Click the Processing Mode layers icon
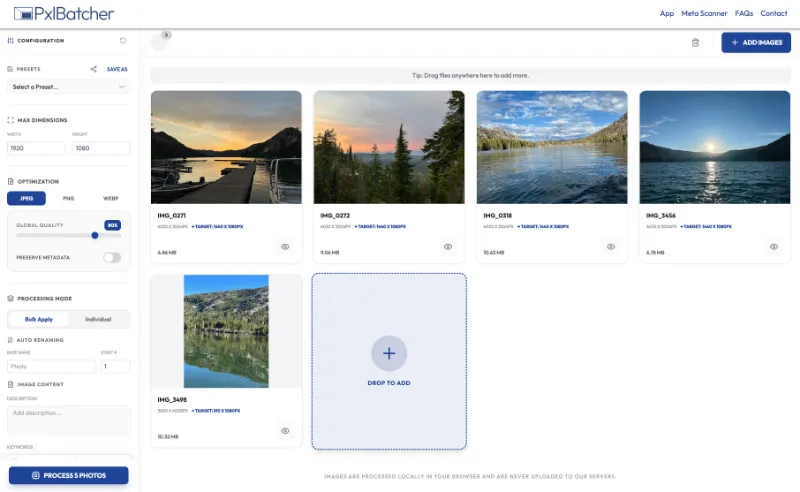The height and width of the screenshot is (492, 800). [x=10, y=299]
